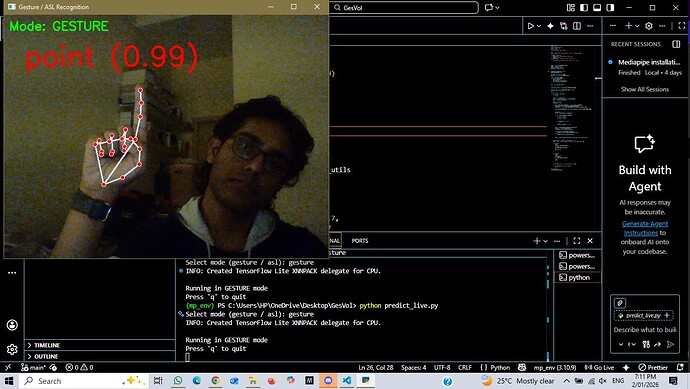This screenshot has width=690, height=389.
Task: Configure tools icon in chat input
Action: click(x=646, y=345)
